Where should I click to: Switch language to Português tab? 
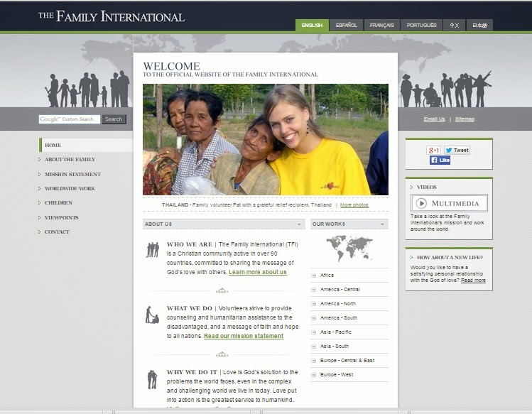tap(421, 25)
